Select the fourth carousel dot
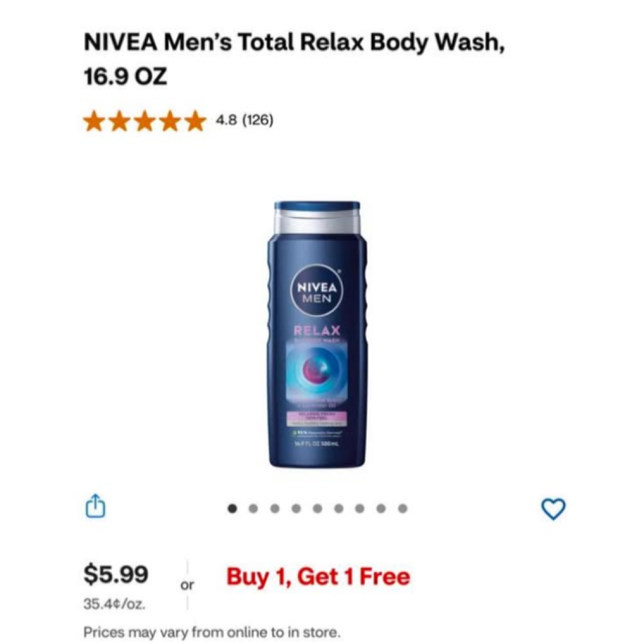The width and height of the screenshot is (644, 644). (296, 509)
